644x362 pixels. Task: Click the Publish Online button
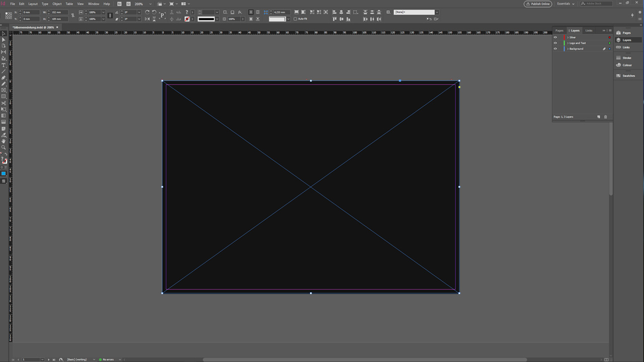(x=537, y=4)
